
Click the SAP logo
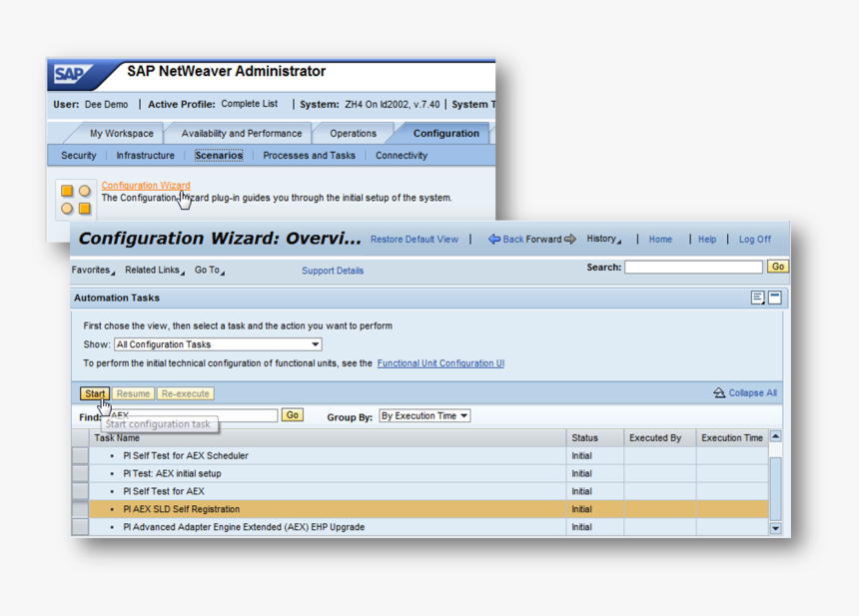pos(72,75)
